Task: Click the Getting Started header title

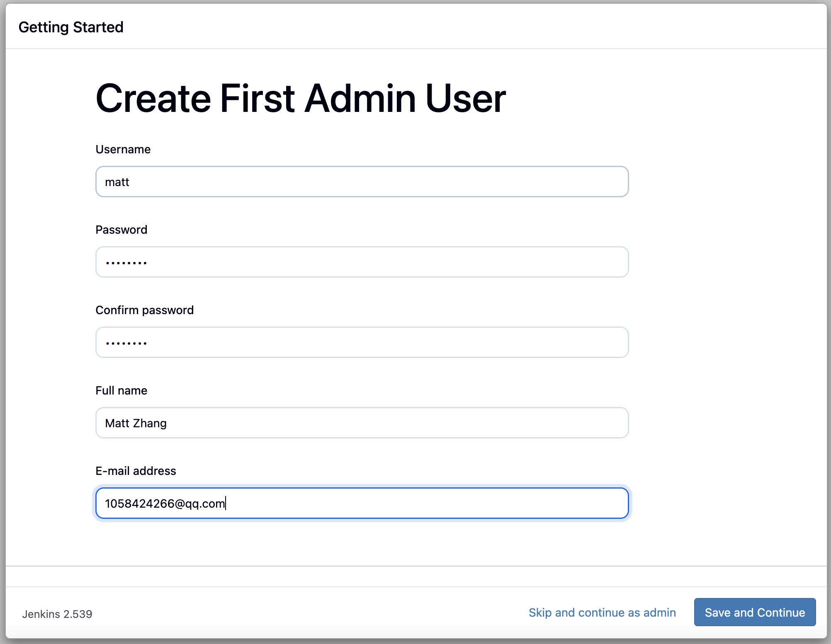Action: coord(71,27)
